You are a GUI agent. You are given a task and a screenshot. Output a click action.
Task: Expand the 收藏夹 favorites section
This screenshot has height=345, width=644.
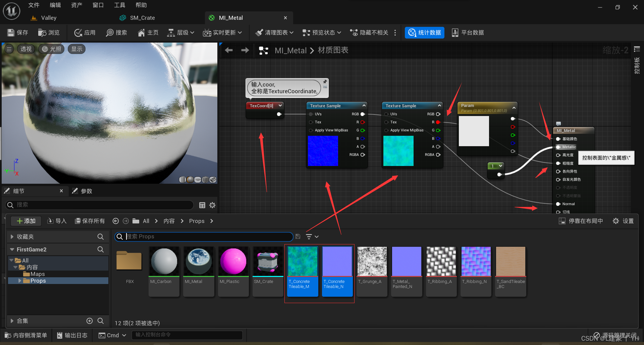pyautogui.click(x=12, y=237)
